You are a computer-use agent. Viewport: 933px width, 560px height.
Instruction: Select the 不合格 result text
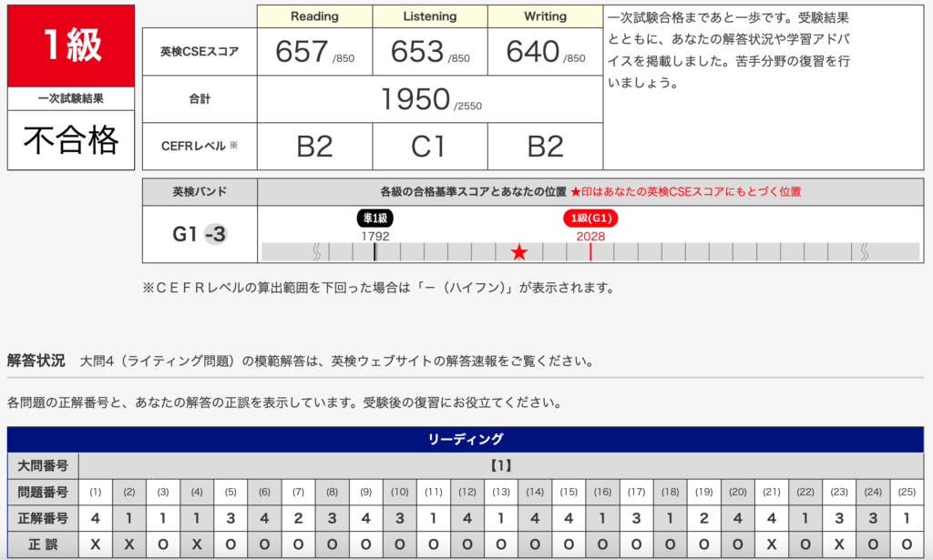click(71, 140)
